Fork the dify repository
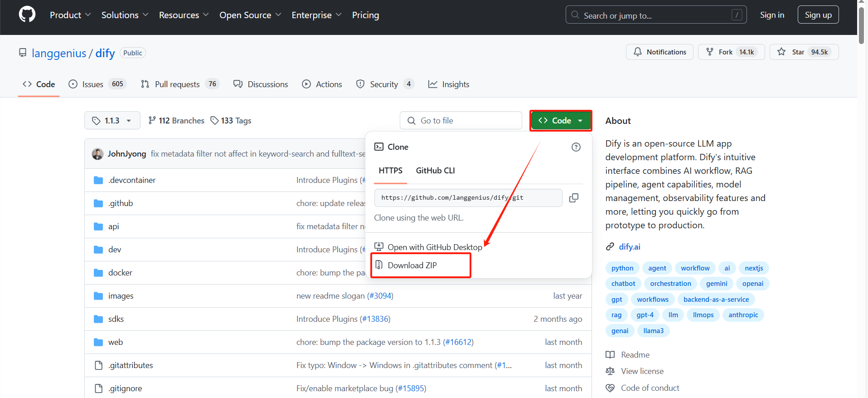Image resolution: width=868 pixels, height=398 pixels. click(731, 52)
